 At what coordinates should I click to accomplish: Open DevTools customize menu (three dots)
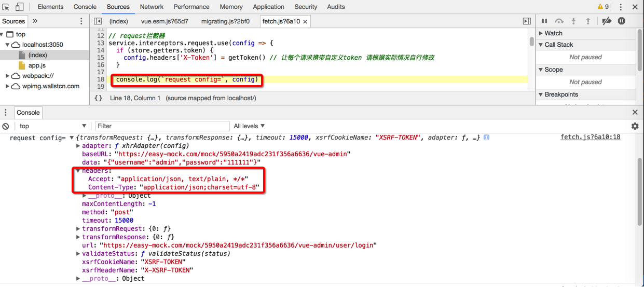[x=621, y=7]
